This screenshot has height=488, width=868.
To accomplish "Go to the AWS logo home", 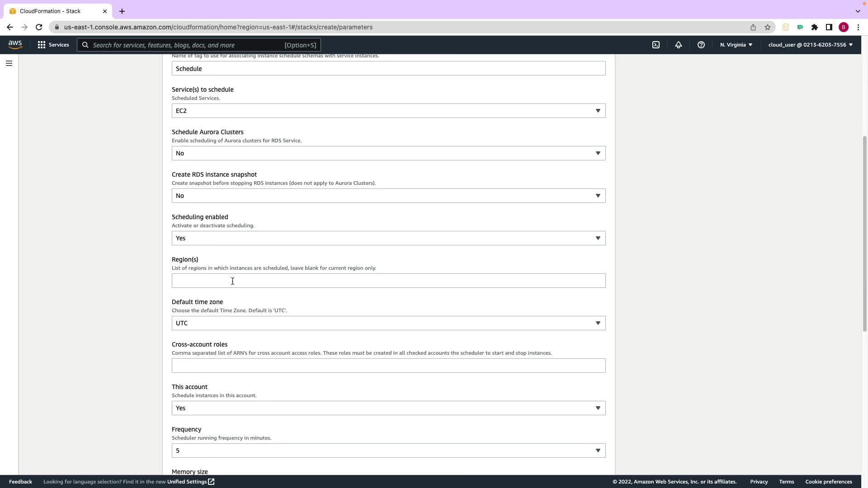I will (15, 45).
